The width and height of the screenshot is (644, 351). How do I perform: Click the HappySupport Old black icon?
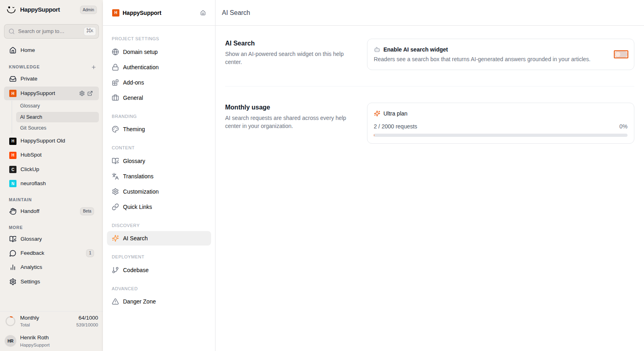[13, 141]
